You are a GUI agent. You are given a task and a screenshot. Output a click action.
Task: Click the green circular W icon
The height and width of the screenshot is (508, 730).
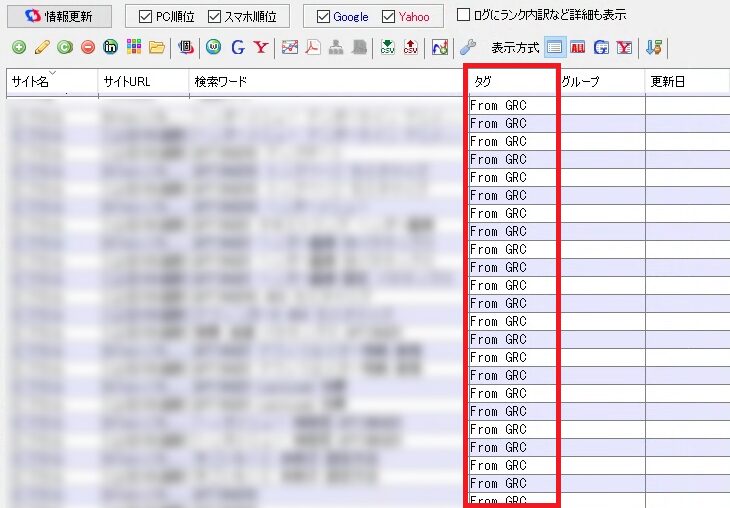click(214, 47)
